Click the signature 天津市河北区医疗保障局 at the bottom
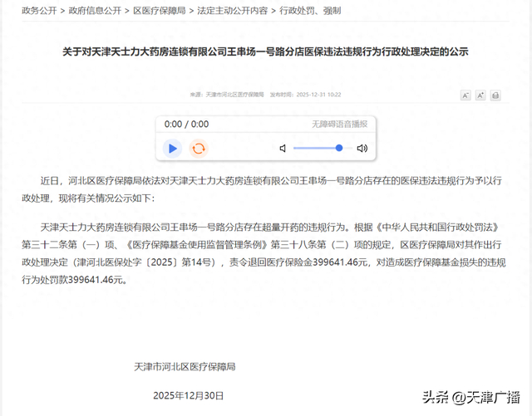The image size is (532, 416). (x=185, y=367)
